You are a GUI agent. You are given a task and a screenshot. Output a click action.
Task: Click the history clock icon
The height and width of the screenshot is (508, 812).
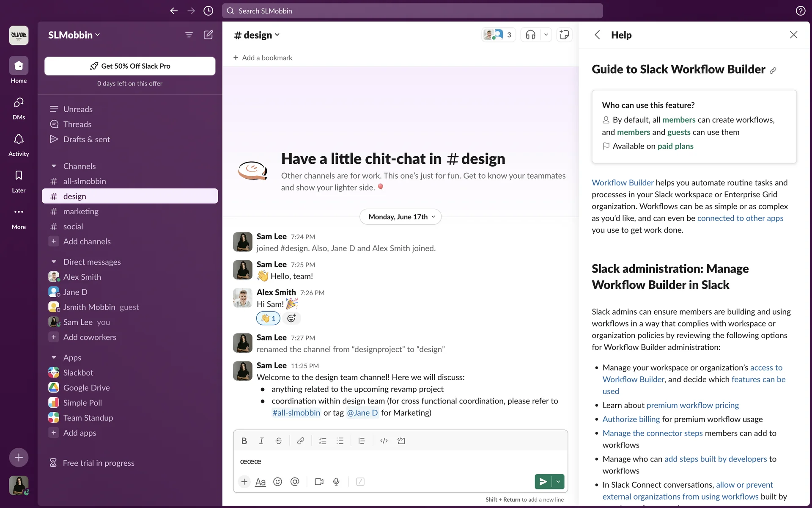pyautogui.click(x=208, y=11)
